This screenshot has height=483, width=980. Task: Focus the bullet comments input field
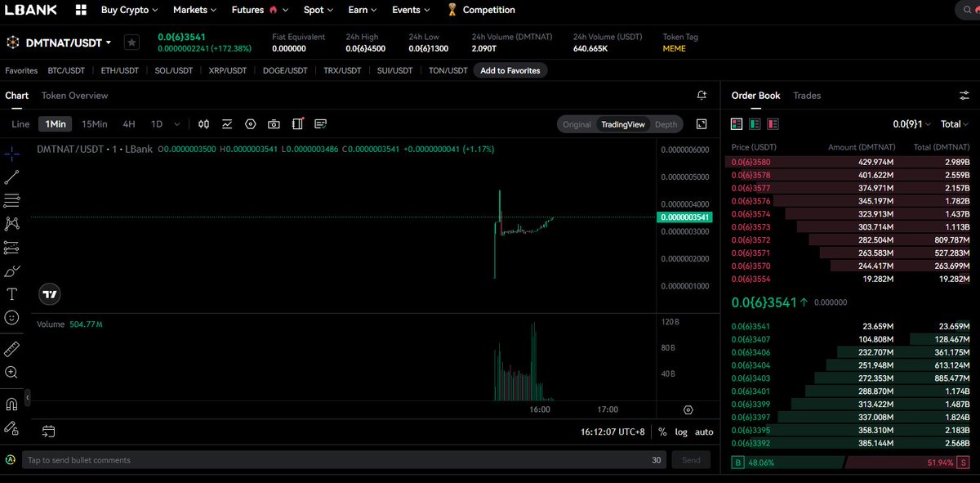coord(344,460)
